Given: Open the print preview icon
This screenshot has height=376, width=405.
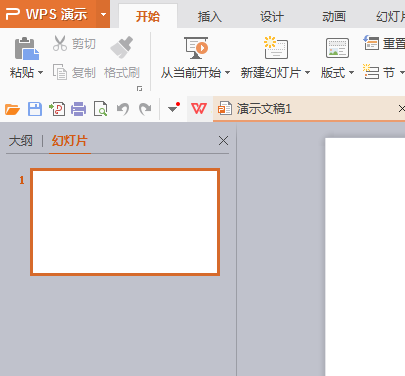Looking at the screenshot, I should click(100, 109).
